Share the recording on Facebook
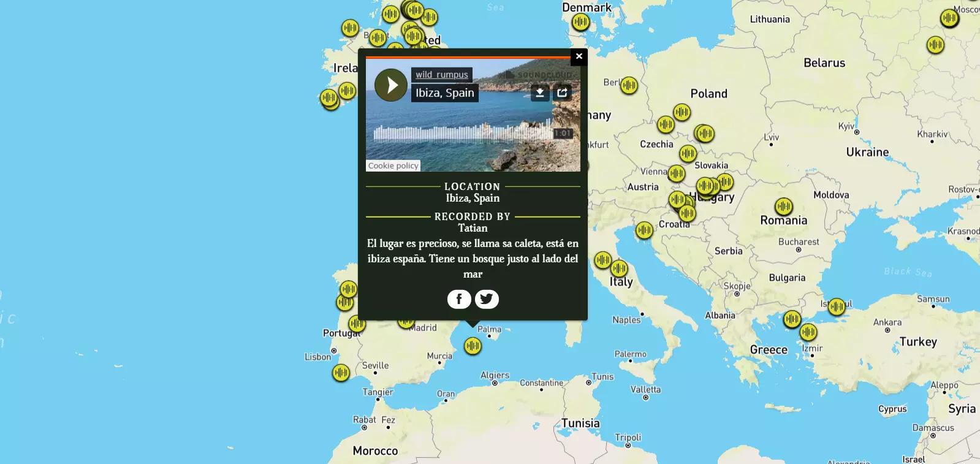 [x=459, y=299]
